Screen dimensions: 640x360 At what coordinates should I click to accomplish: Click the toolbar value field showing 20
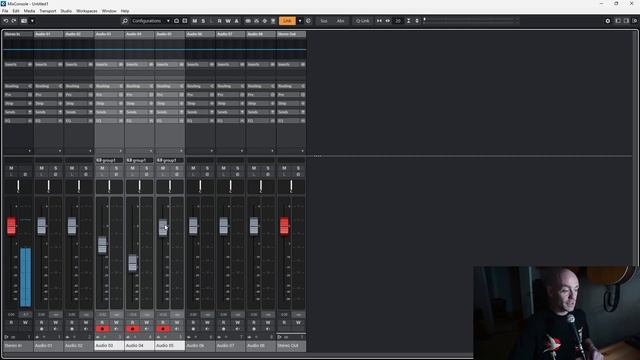[398, 21]
